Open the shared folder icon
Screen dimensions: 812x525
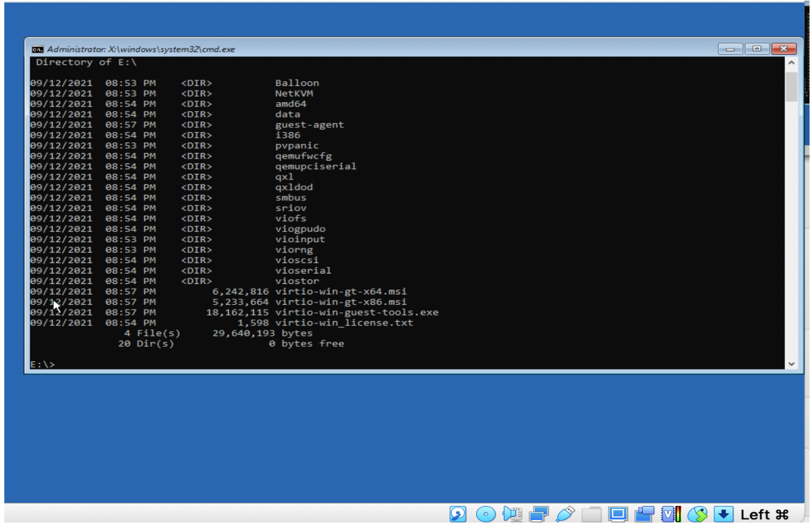tap(592, 514)
